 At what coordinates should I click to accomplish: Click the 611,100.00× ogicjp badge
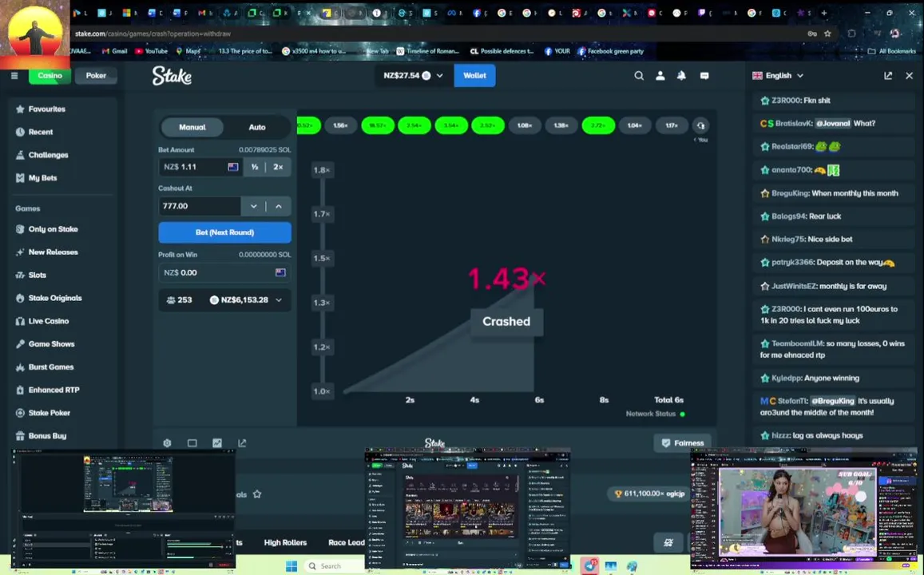[648, 494]
